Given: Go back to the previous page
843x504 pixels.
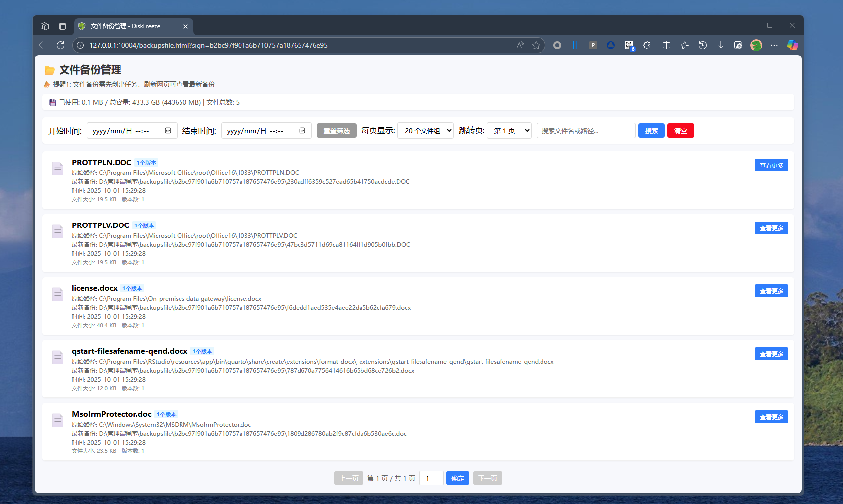Looking at the screenshot, I should (x=43, y=45).
